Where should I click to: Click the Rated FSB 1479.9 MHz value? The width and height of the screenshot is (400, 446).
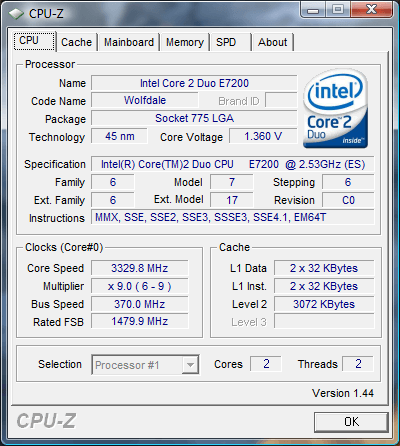[x=140, y=322]
